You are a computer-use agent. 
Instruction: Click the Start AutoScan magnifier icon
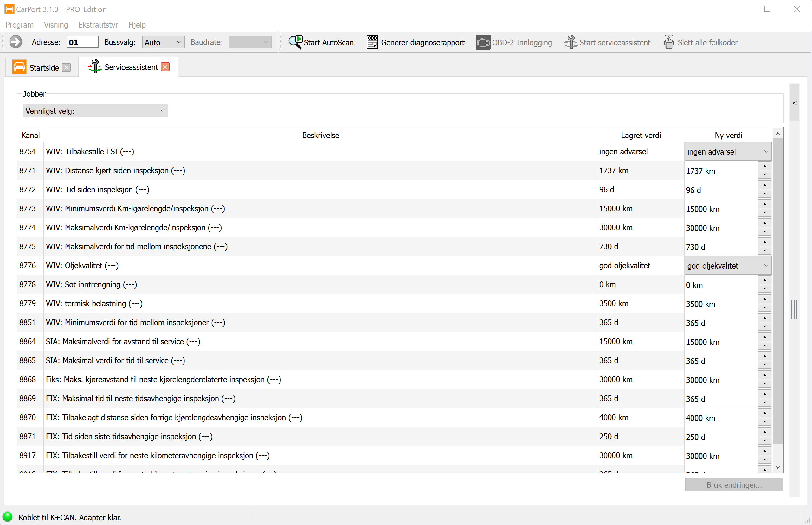pos(295,42)
